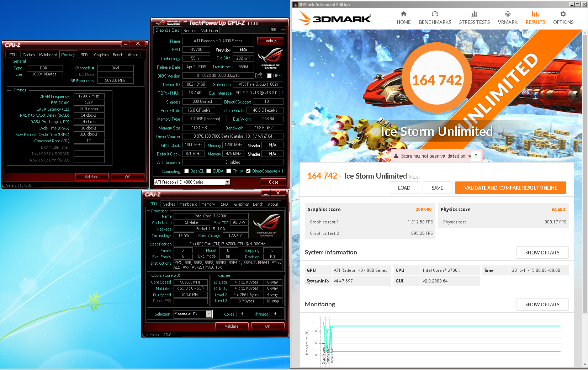
Task: Click LOAD button in 3DMark
Action: (404, 188)
